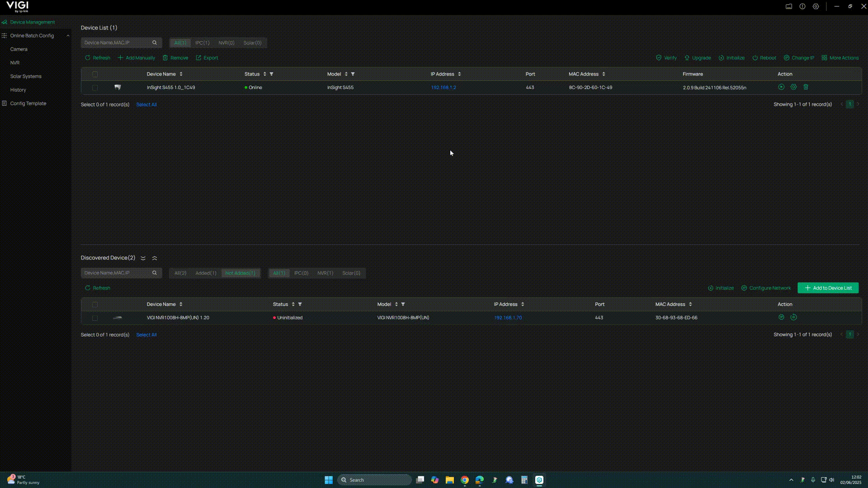Refresh the Device List
868x488 pixels.
pos(98,58)
